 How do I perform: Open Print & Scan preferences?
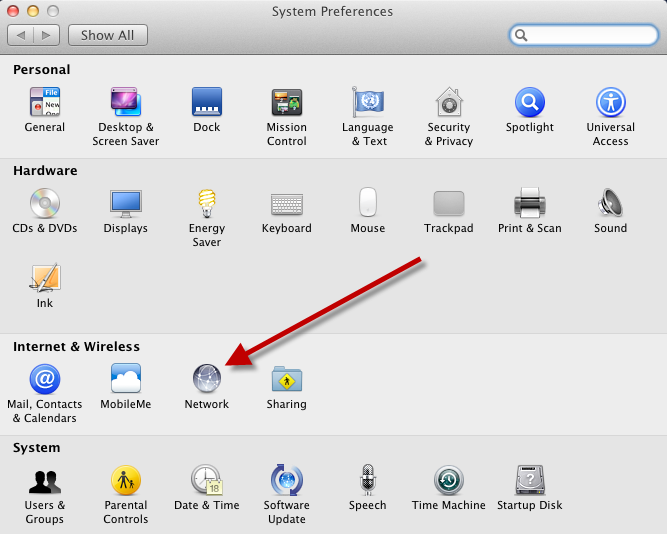tap(529, 204)
